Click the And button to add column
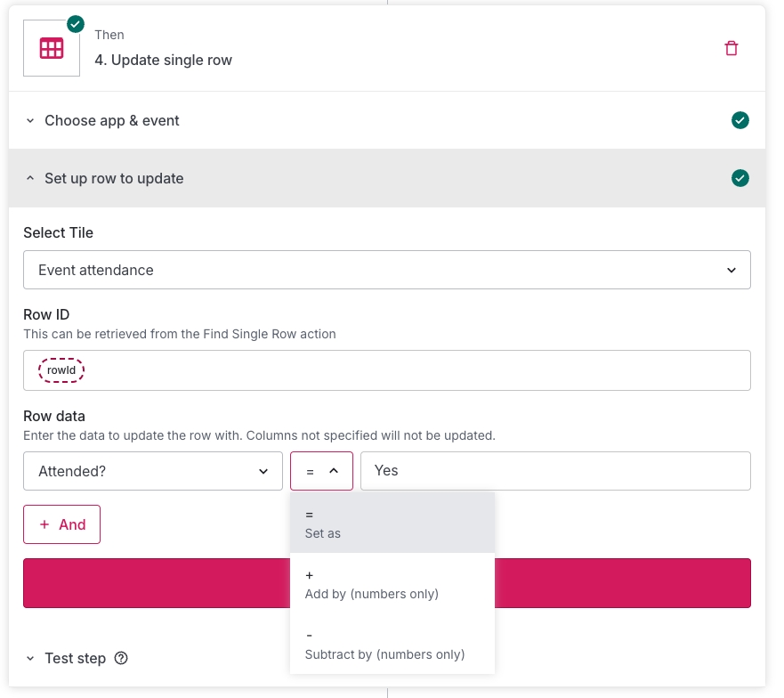 point(61,524)
